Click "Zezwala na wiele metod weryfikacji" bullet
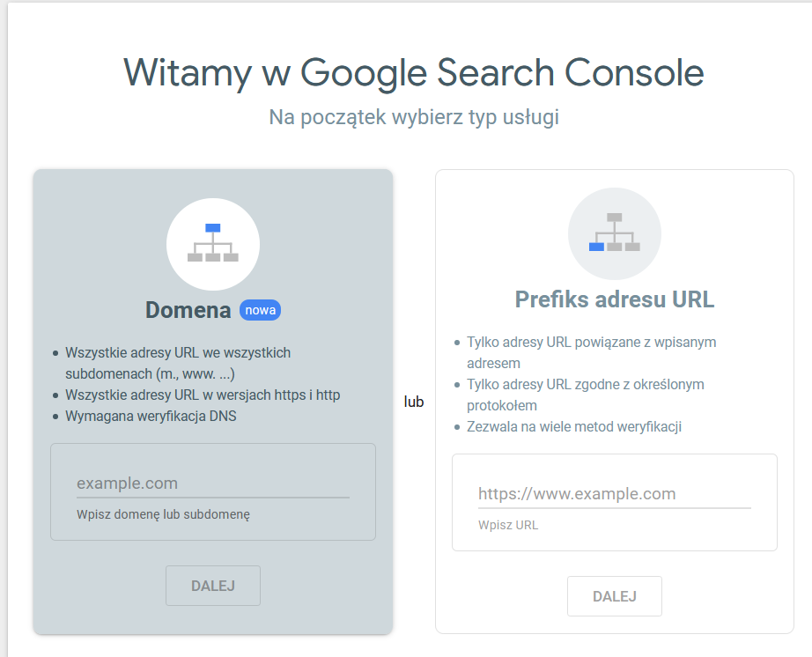Screen dimensions: 812x657 (x=574, y=426)
